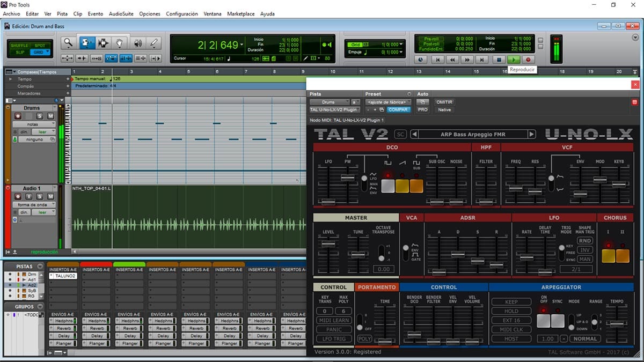The image size is (644, 362).
Task: Select the Selector waveform tool
Action: click(x=103, y=43)
